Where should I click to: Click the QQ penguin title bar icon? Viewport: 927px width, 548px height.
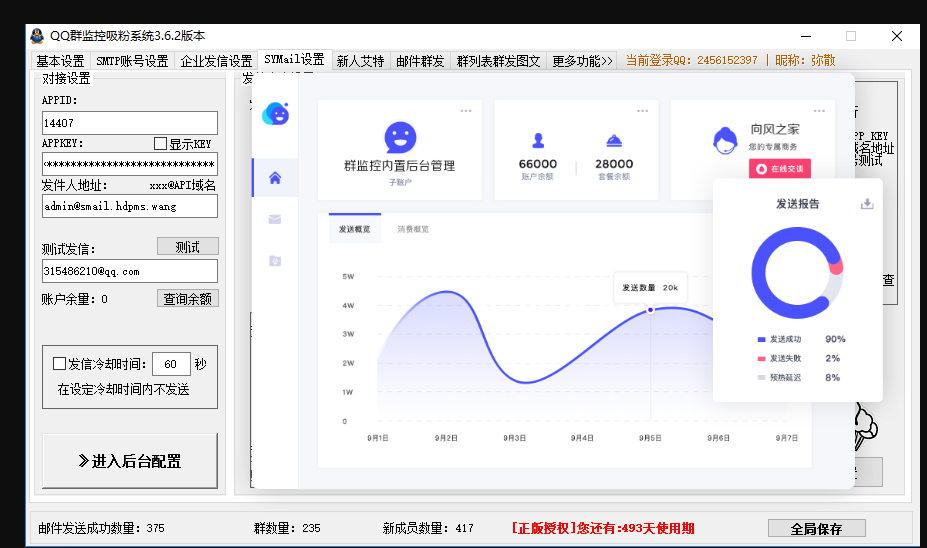(x=37, y=36)
